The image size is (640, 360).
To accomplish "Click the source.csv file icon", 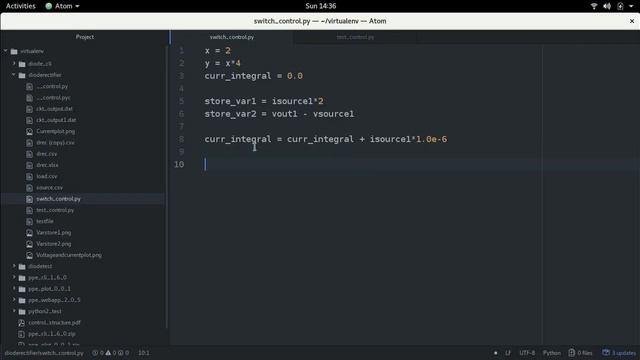I will (x=29, y=188).
